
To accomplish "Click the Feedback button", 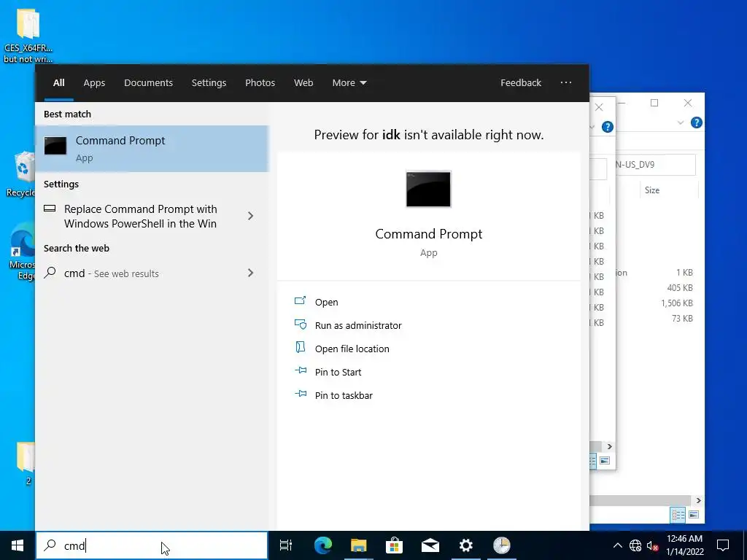I will coord(521,82).
